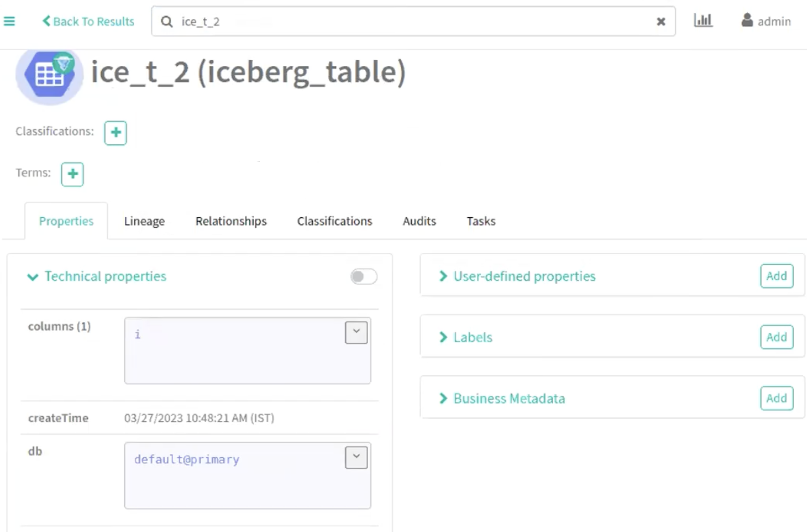The image size is (807, 532).
Task: Add a Business Metadata entry
Action: [776, 398]
